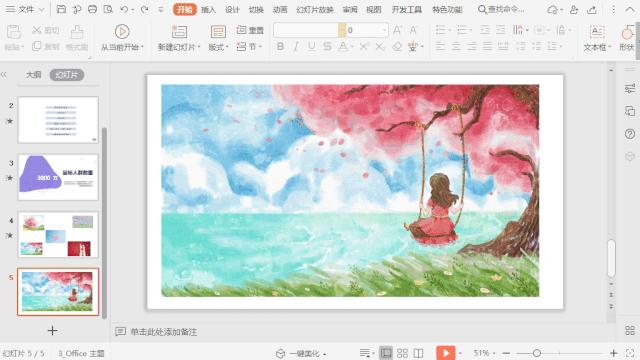Open the 插入 (Insert) ribbon tab
This screenshot has height=360, width=640.
coord(208,9)
